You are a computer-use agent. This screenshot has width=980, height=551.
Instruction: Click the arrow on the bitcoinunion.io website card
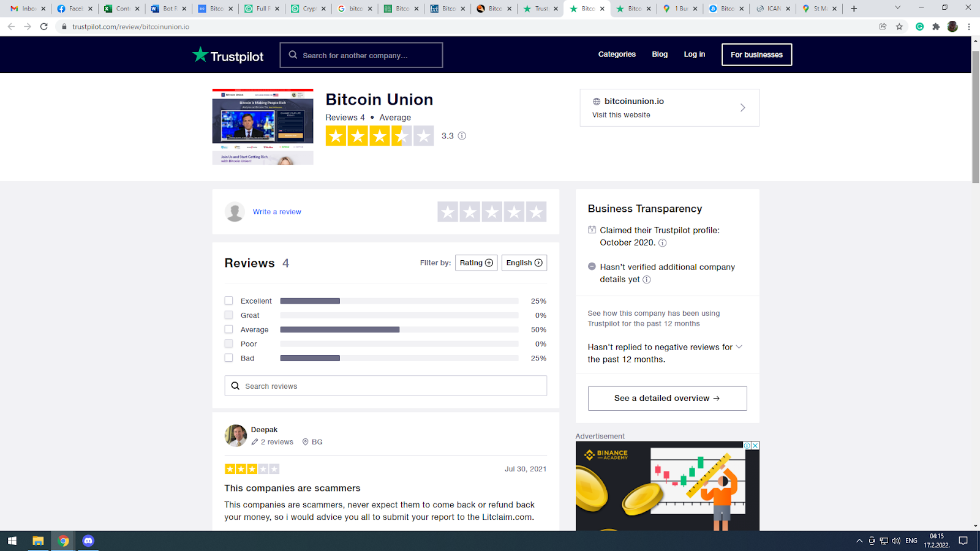742,108
